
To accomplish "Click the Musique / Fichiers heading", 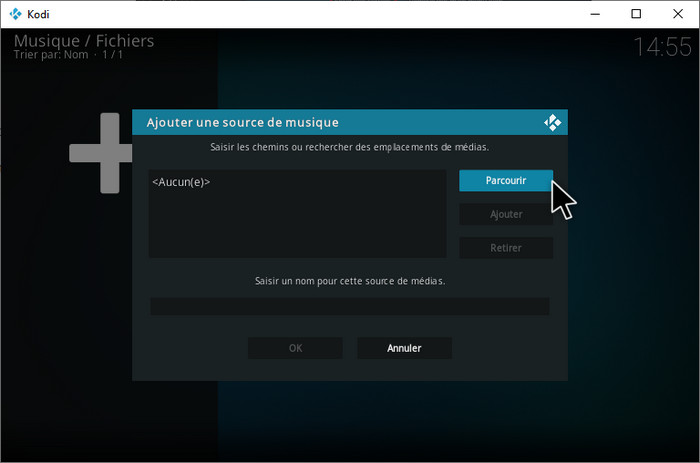I will (x=84, y=41).
